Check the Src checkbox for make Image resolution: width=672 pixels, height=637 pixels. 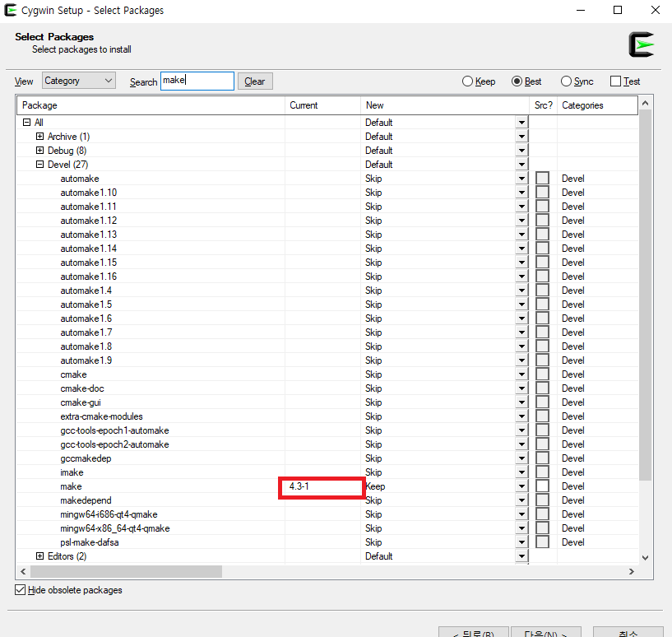pos(543,486)
